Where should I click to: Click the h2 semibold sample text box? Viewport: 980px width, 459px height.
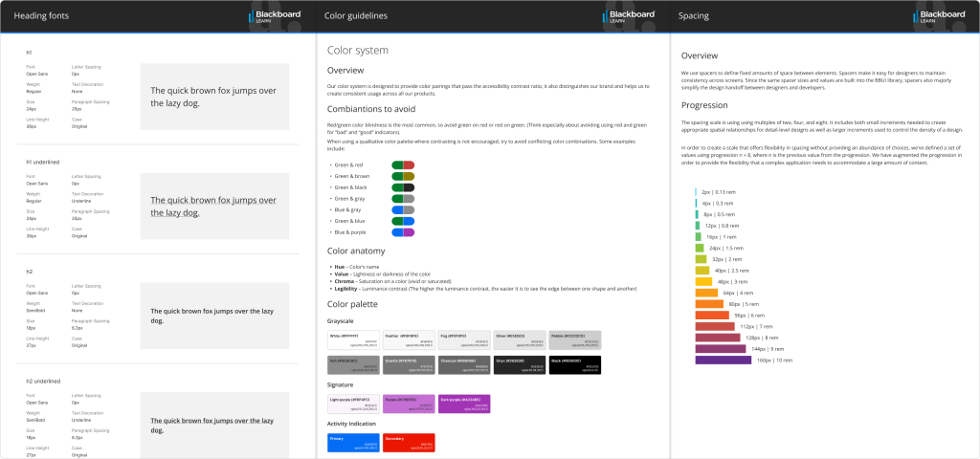point(214,316)
